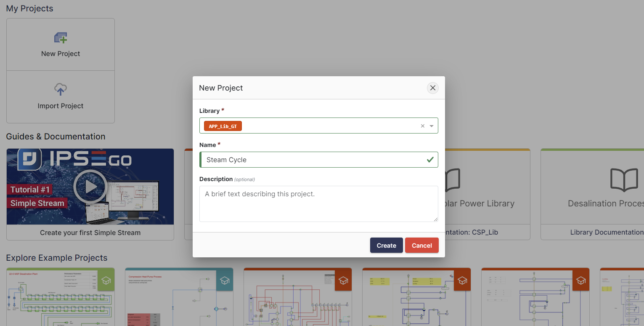Click the New Project icon
This screenshot has width=644, height=326.
pos(61,38)
